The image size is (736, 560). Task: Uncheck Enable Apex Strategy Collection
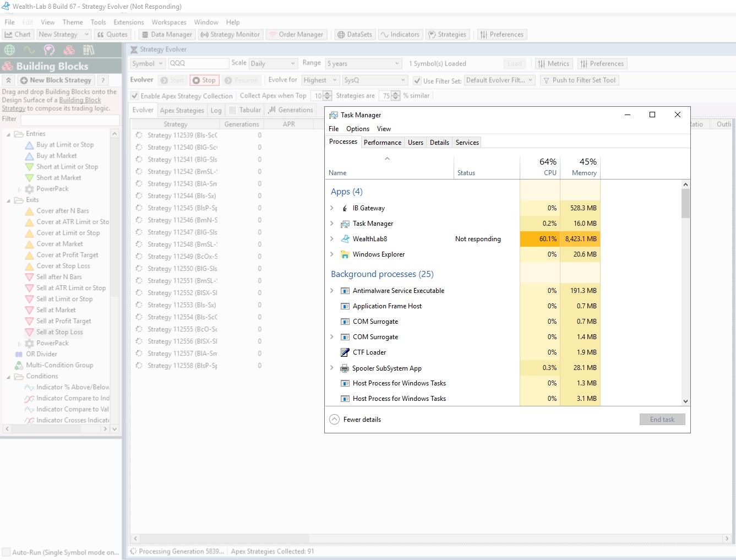click(135, 96)
